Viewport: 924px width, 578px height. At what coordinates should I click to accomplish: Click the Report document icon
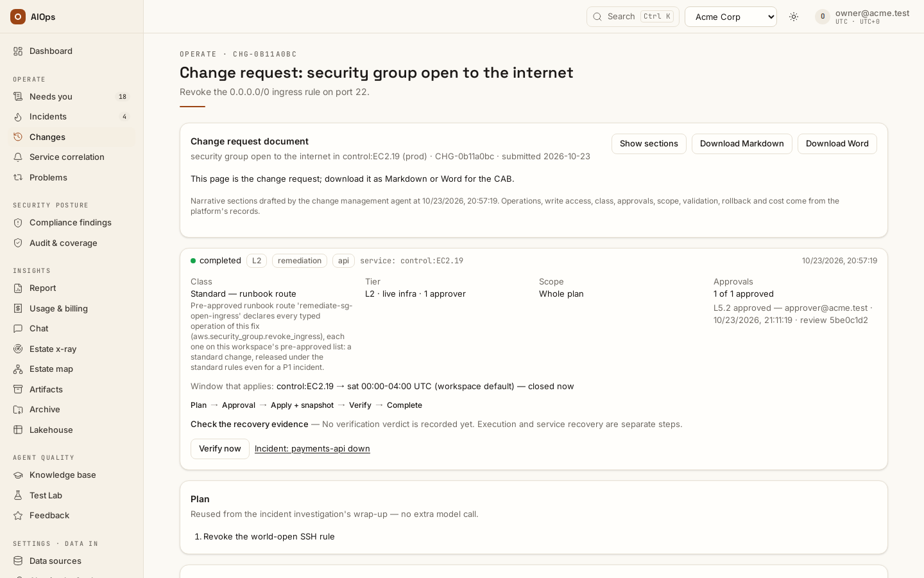tap(18, 288)
